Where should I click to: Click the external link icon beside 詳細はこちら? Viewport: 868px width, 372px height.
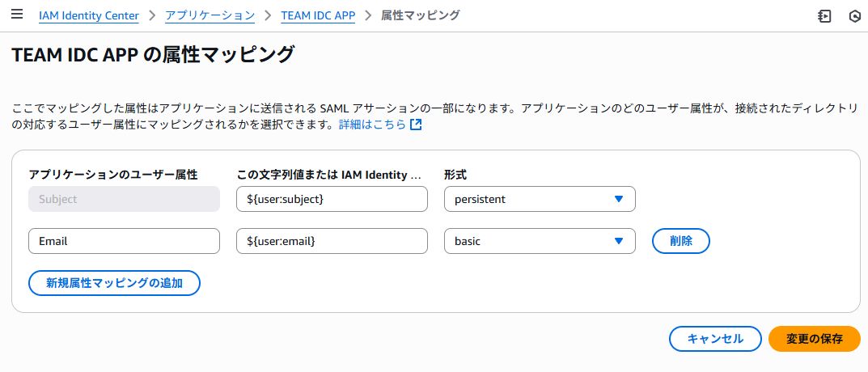[x=416, y=125]
